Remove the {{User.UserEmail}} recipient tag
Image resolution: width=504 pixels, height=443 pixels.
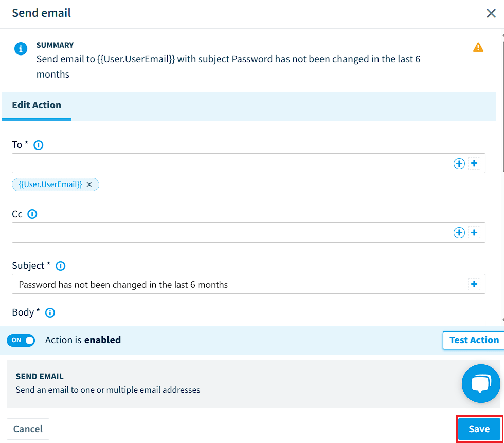coord(89,184)
